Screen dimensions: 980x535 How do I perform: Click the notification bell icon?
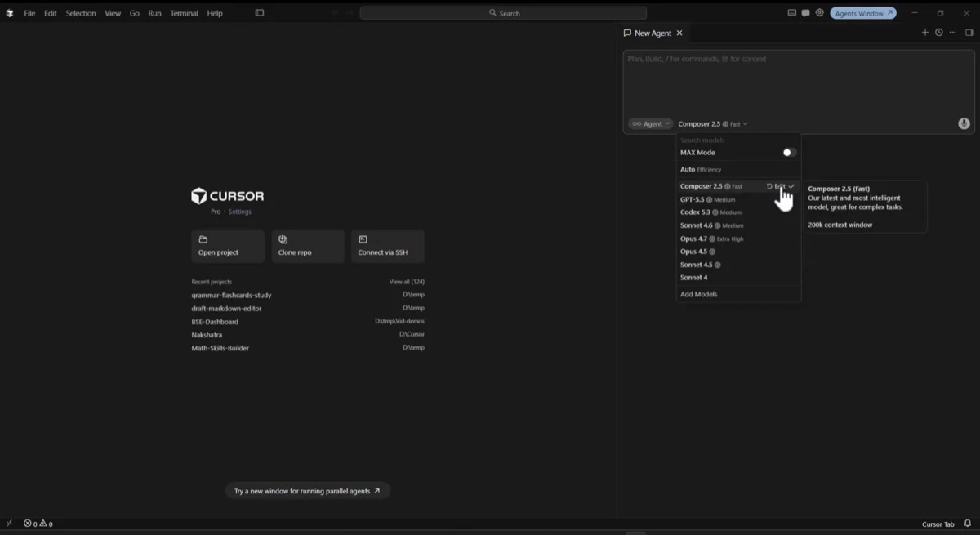(x=968, y=524)
